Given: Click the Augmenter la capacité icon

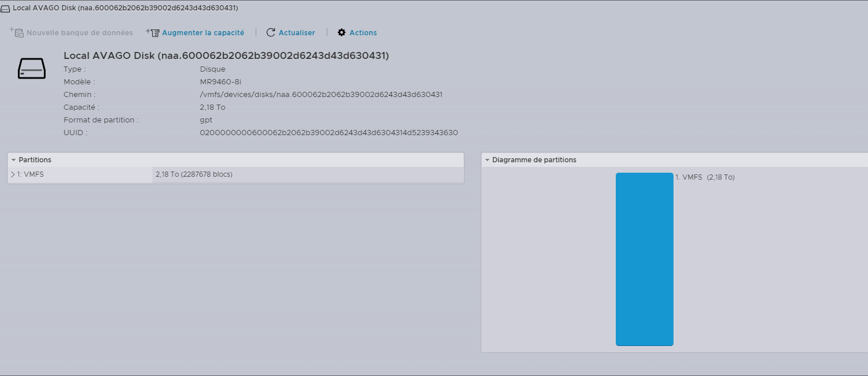Looking at the screenshot, I should point(152,33).
